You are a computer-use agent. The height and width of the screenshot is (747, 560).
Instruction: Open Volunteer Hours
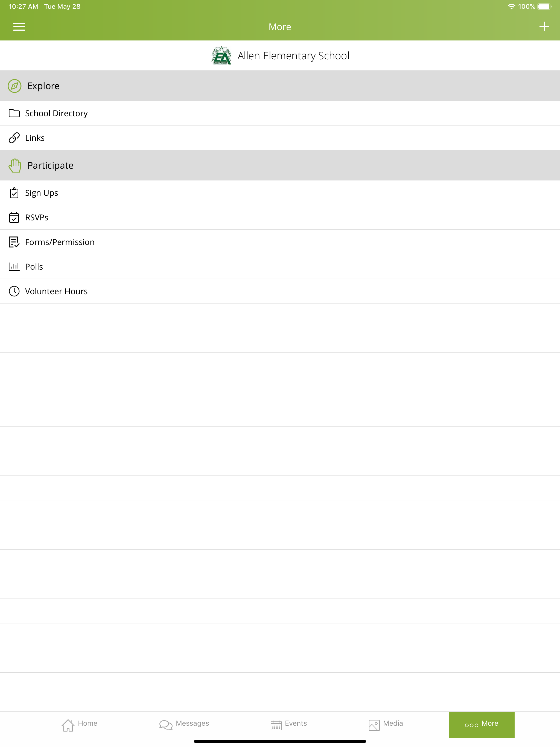(x=280, y=291)
